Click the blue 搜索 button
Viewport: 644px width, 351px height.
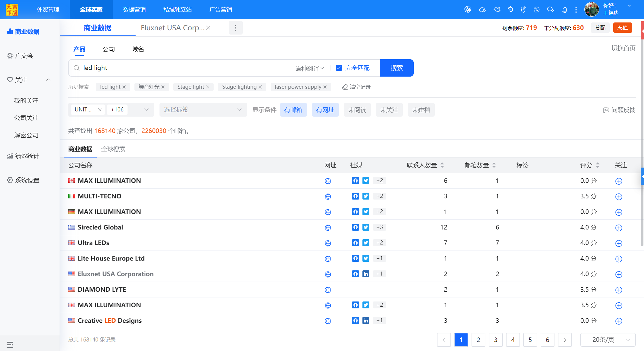click(397, 68)
